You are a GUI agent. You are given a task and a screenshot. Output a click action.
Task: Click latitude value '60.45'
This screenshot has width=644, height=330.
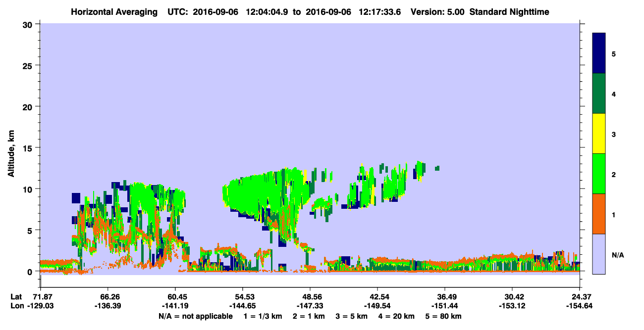coord(175,297)
